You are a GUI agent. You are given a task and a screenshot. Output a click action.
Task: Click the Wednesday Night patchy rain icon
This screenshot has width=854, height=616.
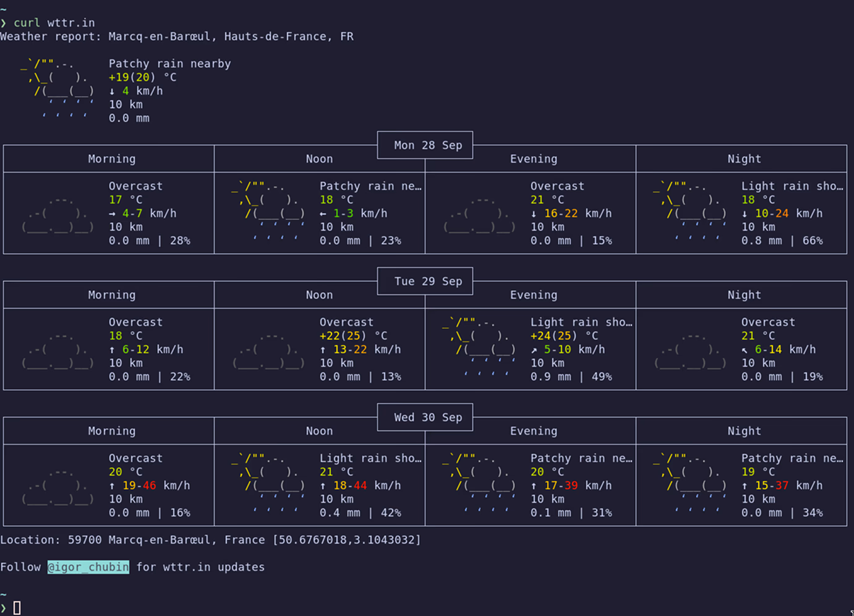690,484
